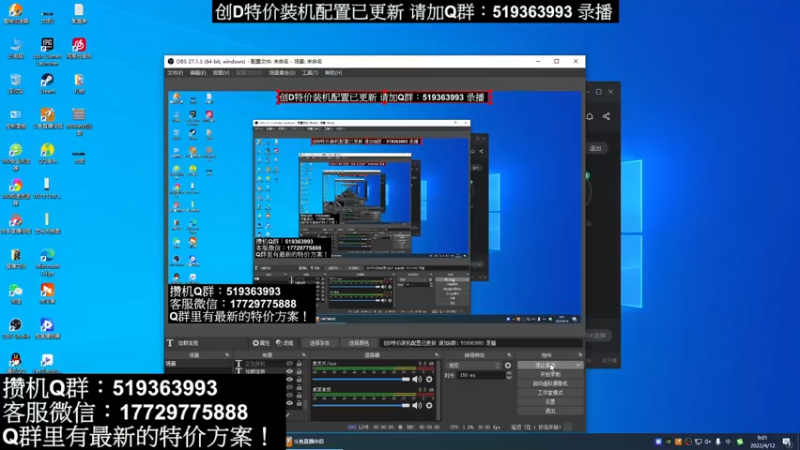The width and height of the screenshot is (800, 450).
Task: Toggle lock on the top source row
Action: pos(299,364)
